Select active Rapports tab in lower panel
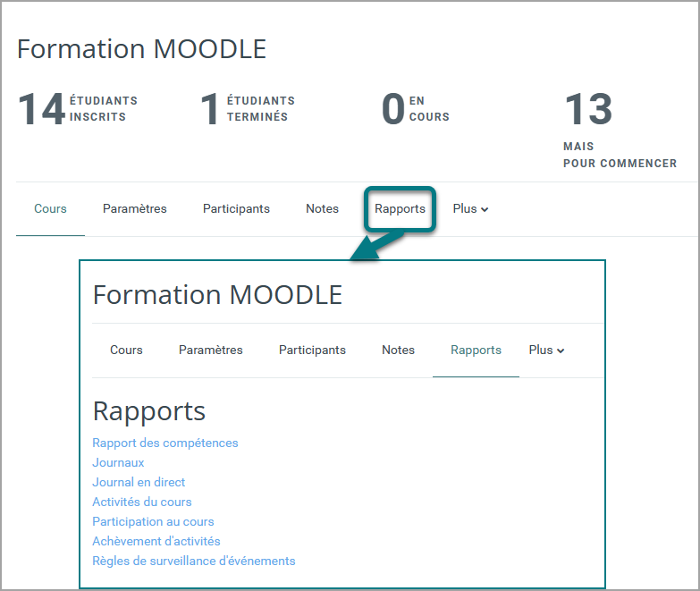700x591 pixels. [476, 350]
